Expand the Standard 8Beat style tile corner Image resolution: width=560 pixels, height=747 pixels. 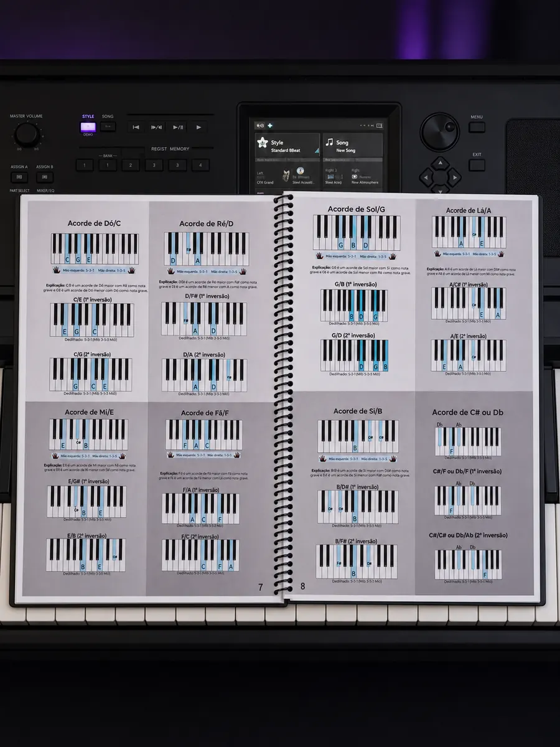coord(316,151)
